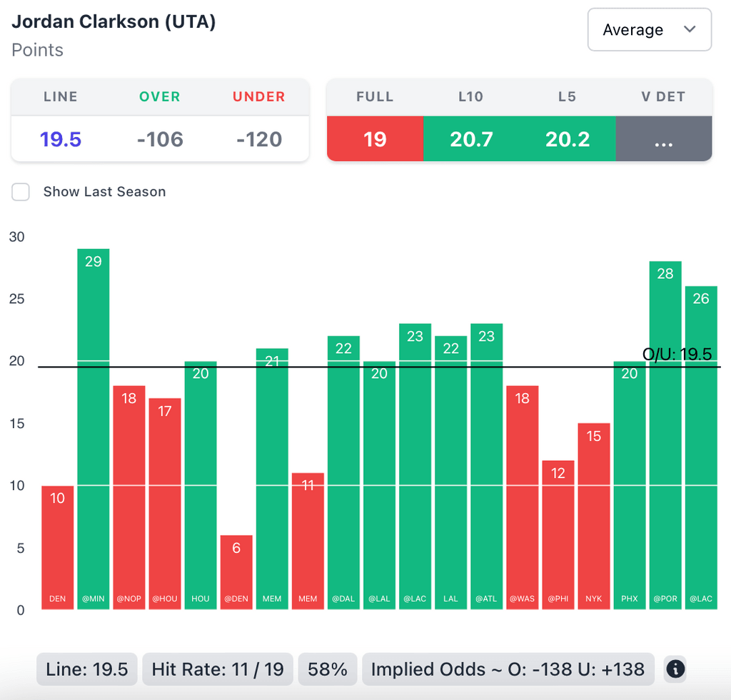Enable the Show Last Season checkbox
Viewport: 731px width, 700px height.
[21, 191]
